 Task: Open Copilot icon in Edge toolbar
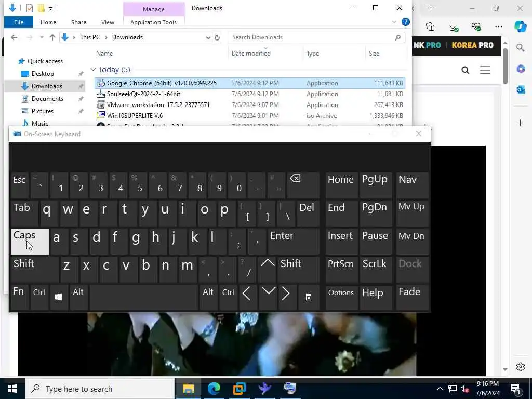pyautogui.click(x=521, y=27)
